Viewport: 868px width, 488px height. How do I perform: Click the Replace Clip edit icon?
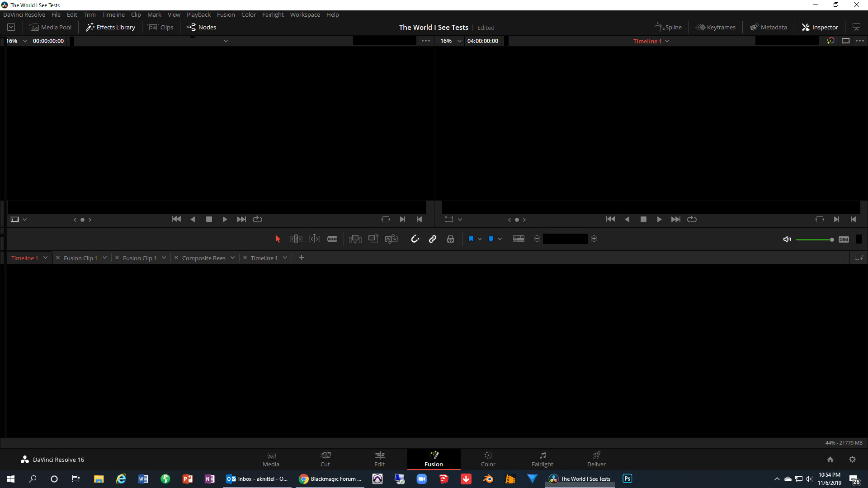(x=392, y=239)
